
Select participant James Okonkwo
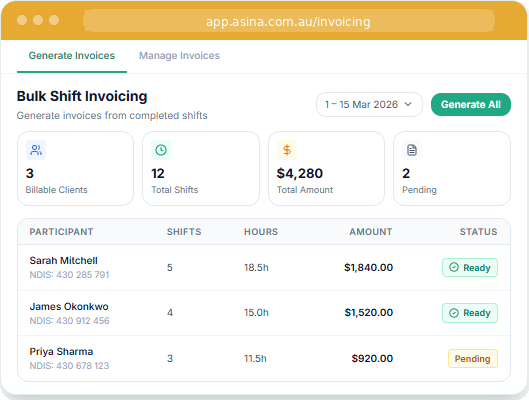[69, 306]
